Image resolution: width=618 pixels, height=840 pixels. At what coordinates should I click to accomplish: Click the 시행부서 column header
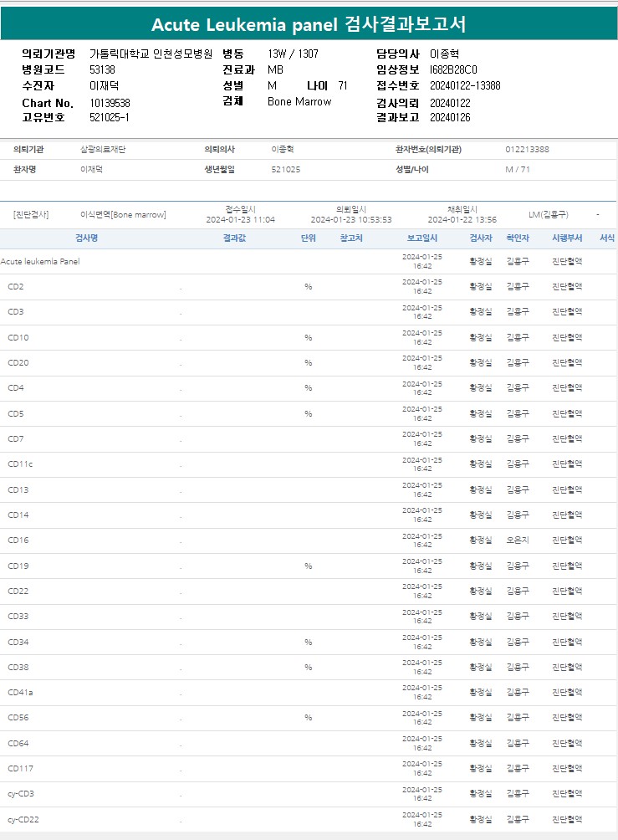pyautogui.click(x=567, y=238)
